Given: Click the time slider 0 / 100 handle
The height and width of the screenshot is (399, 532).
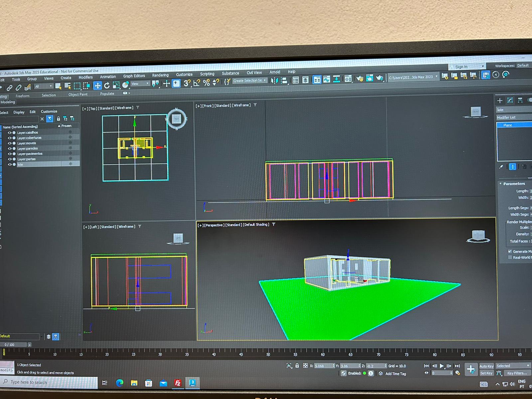Looking at the screenshot, I should coord(13,345).
